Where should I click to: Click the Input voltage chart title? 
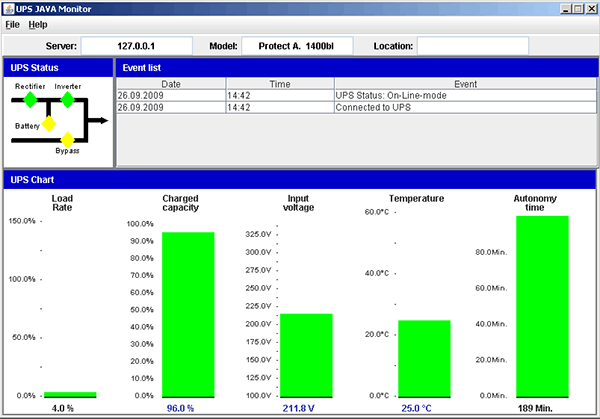point(298,203)
